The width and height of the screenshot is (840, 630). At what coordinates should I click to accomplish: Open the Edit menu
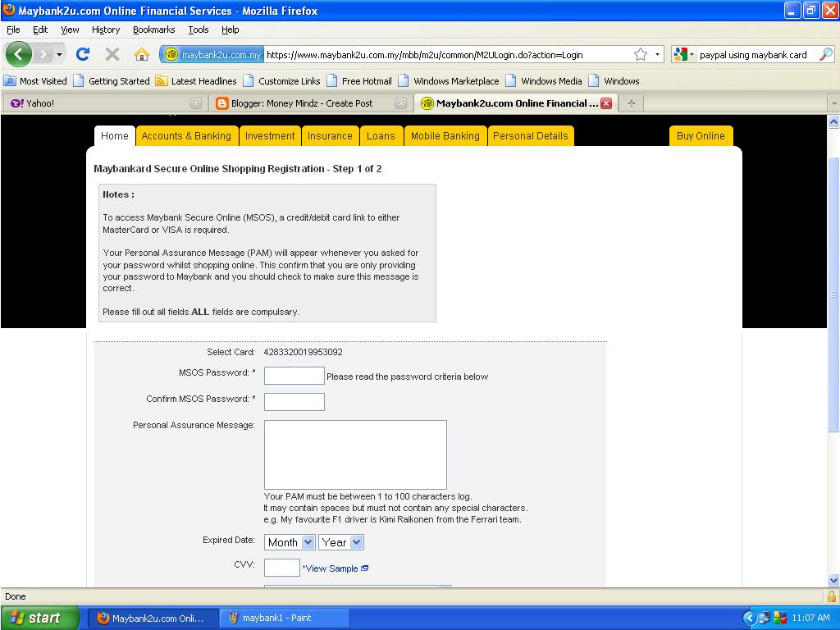pyautogui.click(x=40, y=30)
